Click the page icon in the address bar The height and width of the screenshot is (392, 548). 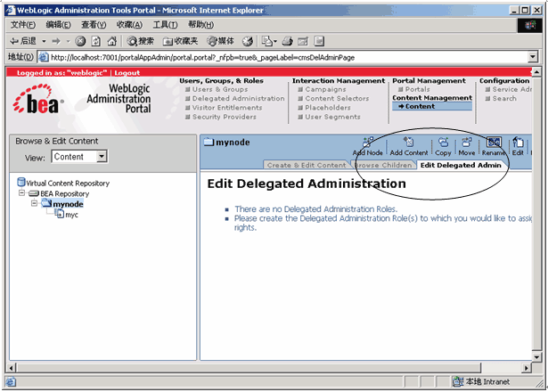tap(44, 57)
